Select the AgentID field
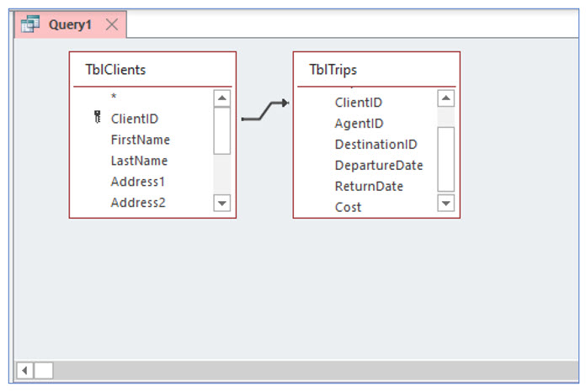The height and width of the screenshot is (392, 586). (360, 123)
